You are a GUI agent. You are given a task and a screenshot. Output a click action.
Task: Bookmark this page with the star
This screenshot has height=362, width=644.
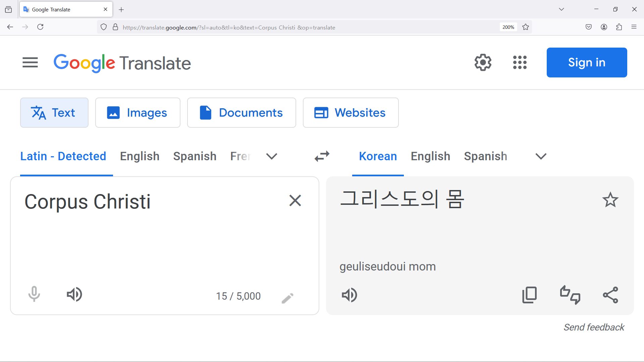click(526, 27)
